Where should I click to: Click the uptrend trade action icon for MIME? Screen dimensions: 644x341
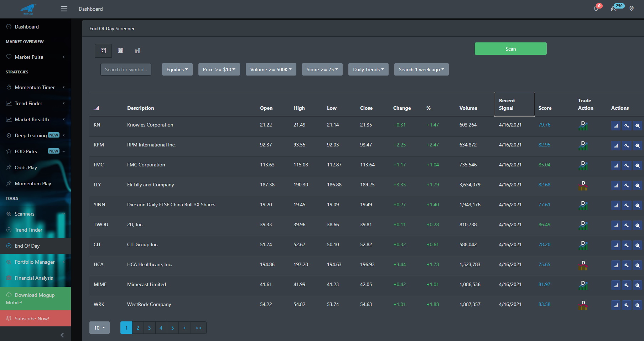[583, 285]
